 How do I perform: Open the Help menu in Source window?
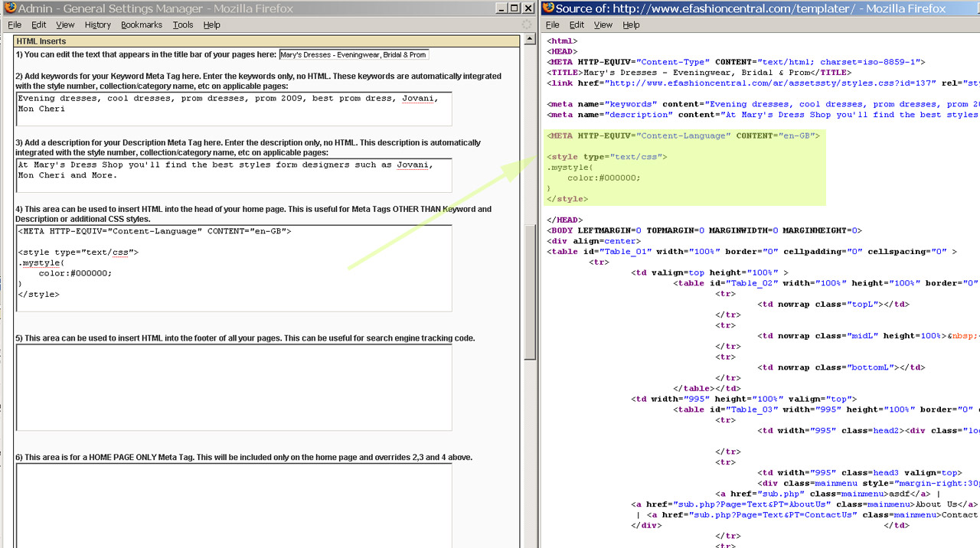pyautogui.click(x=631, y=24)
